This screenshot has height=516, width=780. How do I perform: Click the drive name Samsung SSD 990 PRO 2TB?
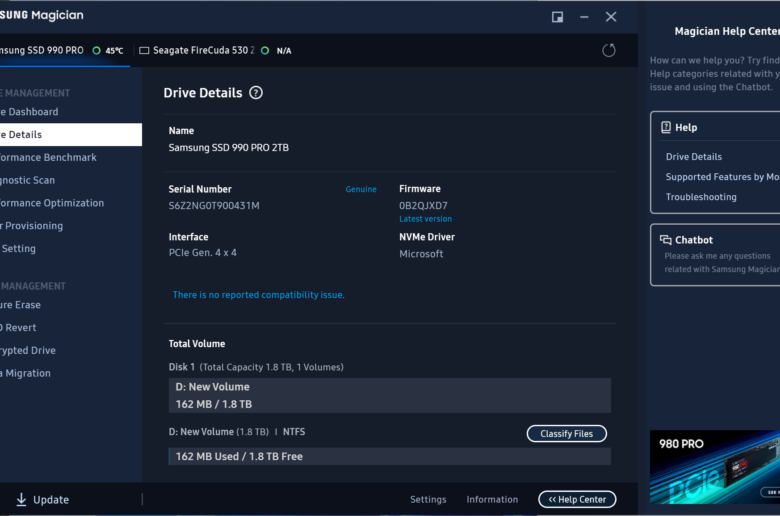pos(228,148)
